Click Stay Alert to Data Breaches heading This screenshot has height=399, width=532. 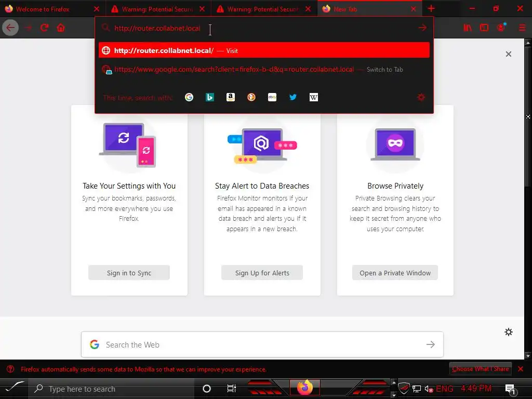tap(262, 186)
